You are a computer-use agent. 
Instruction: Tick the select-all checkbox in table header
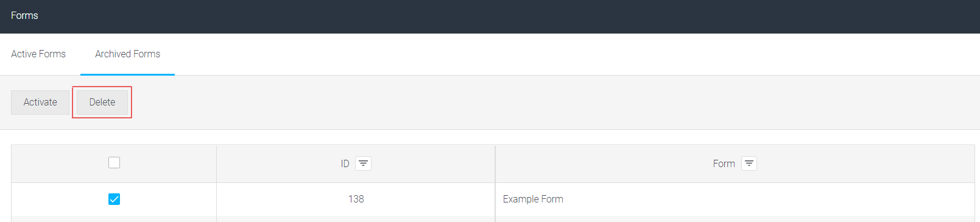tap(114, 162)
